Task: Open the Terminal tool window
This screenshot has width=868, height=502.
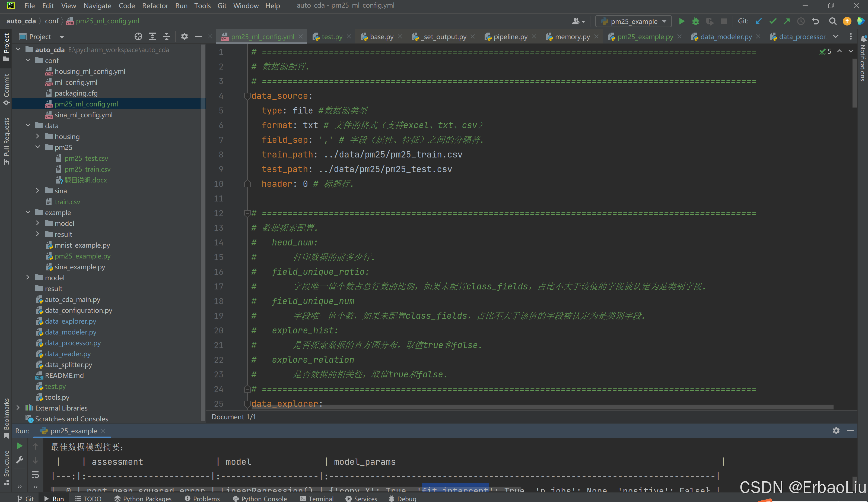Action: point(317,498)
